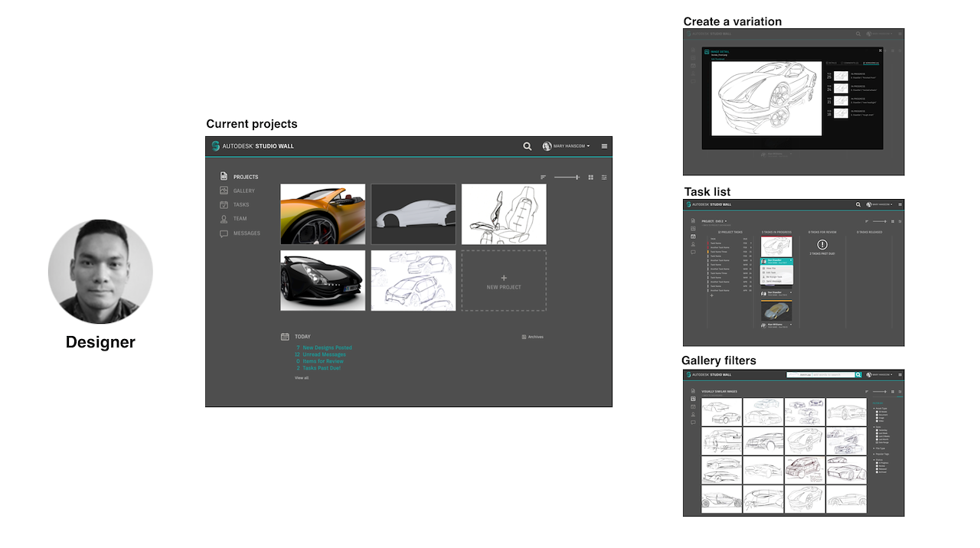Check the 3D Model filter checkbox
The image size is (980, 548).
pyautogui.click(x=877, y=412)
